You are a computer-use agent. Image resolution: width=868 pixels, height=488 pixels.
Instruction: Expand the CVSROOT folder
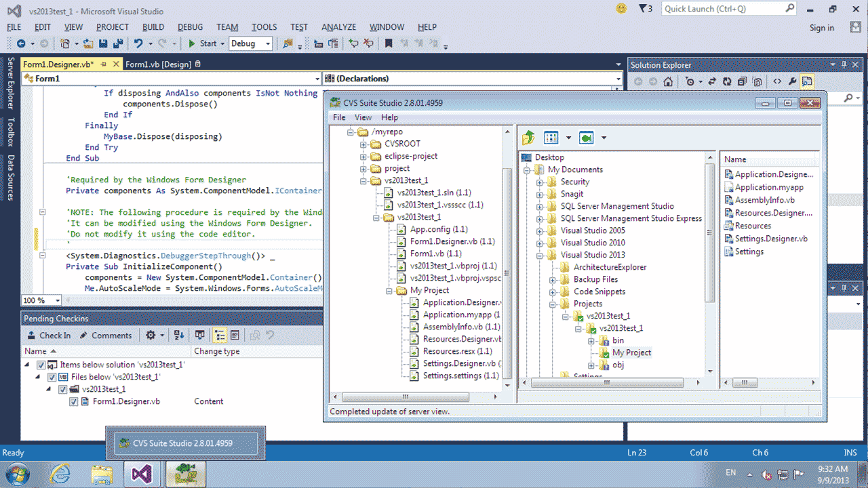pyautogui.click(x=363, y=144)
